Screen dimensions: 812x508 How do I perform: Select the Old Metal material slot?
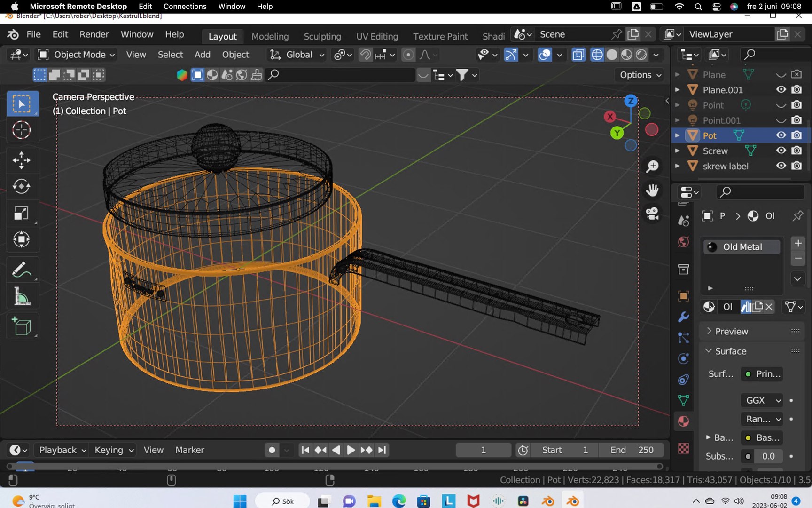(742, 247)
